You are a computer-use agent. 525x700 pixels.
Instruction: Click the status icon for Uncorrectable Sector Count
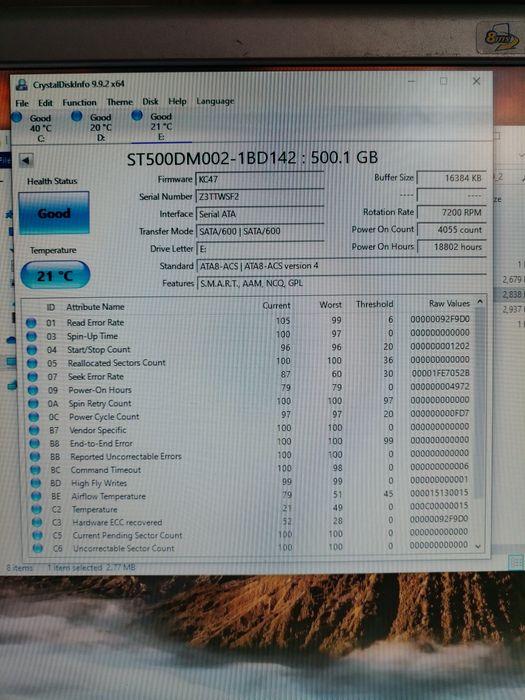tap(38, 548)
